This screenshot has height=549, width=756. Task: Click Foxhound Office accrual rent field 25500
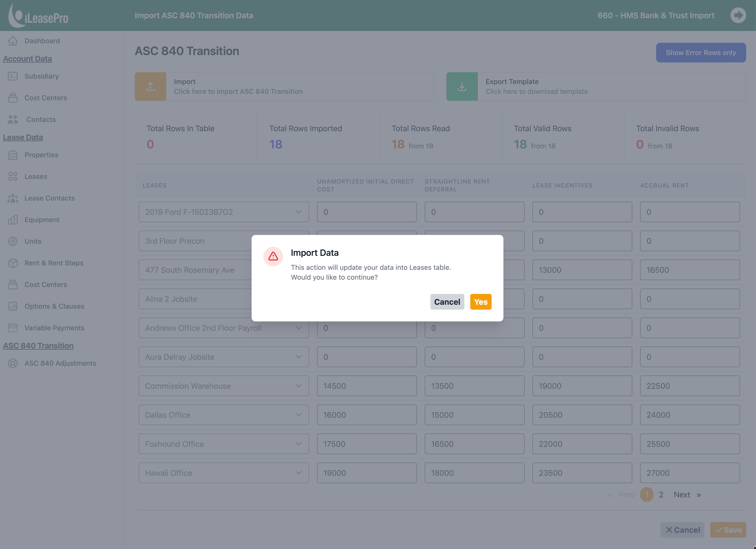pyautogui.click(x=690, y=444)
